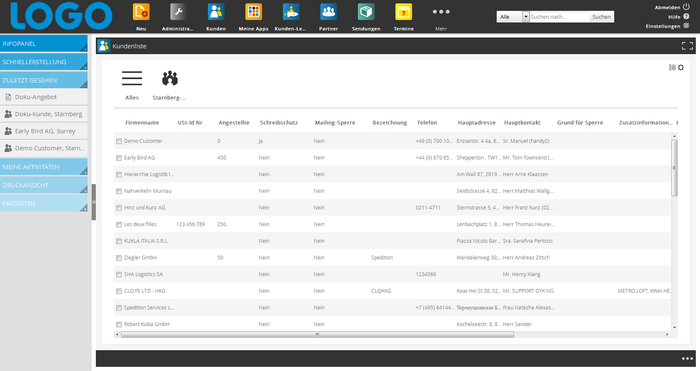Check the SHA Logistics SA checkbox
Screen dimensions: 700x371
119,275
